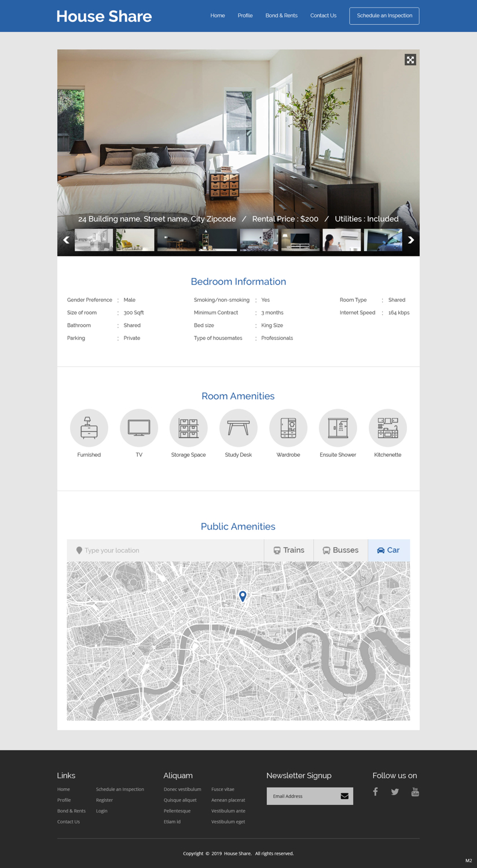Open the Twitter profile icon
Image resolution: width=477 pixels, height=868 pixels.
click(x=395, y=792)
